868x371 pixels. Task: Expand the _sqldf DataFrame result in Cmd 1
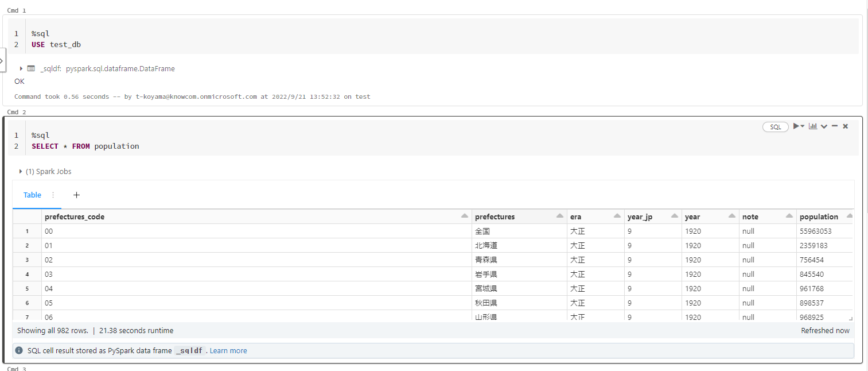coord(21,68)
